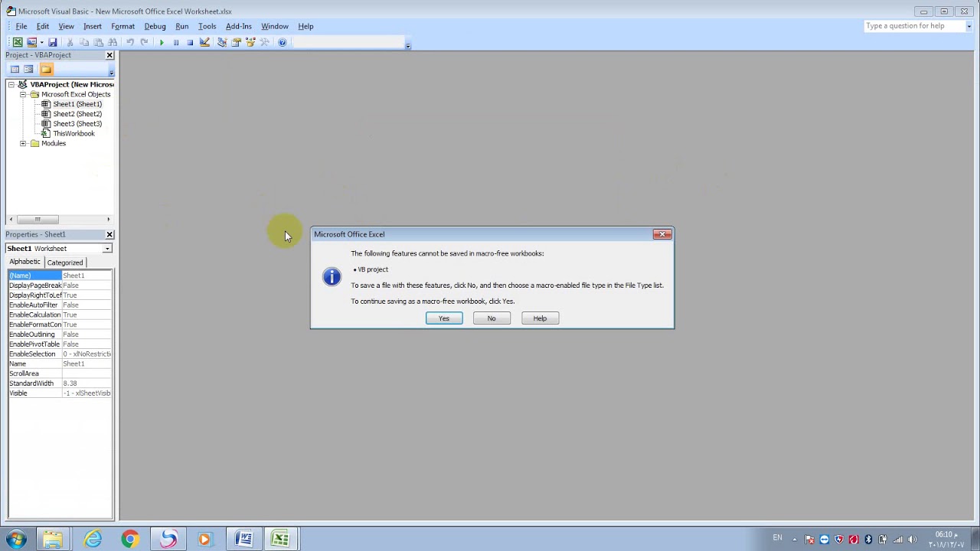
Task: Select the ScrollArea property row
Action: (60, 373)
